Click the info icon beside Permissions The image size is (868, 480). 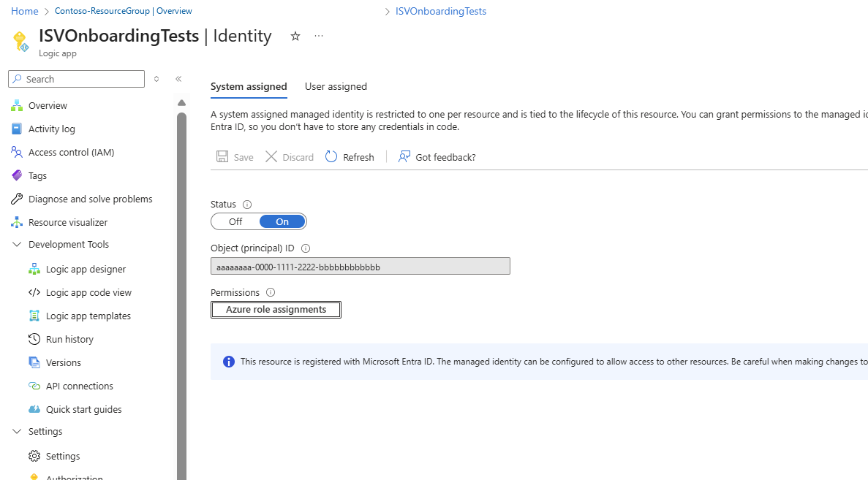coord(271,292)
